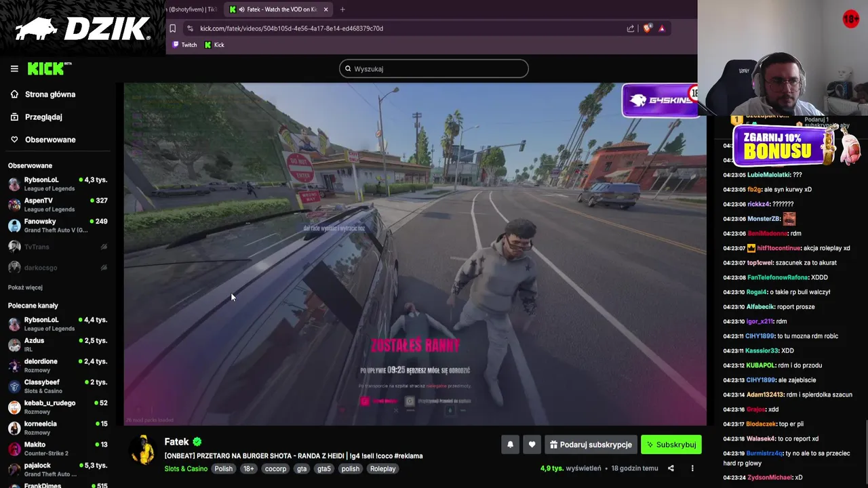Viewport: 868px width, 488px height.
Task: Open recommended channel pajalock
Action: click(58, 469)
